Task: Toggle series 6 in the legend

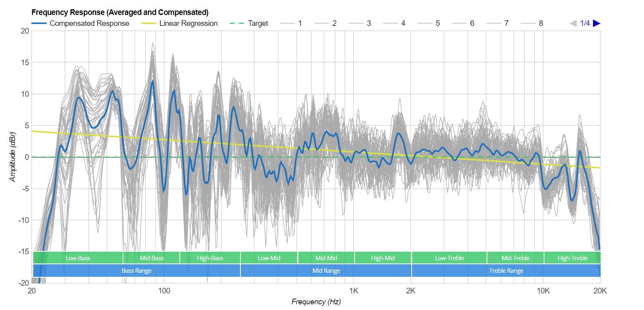Action: click(x=463, y=23)
